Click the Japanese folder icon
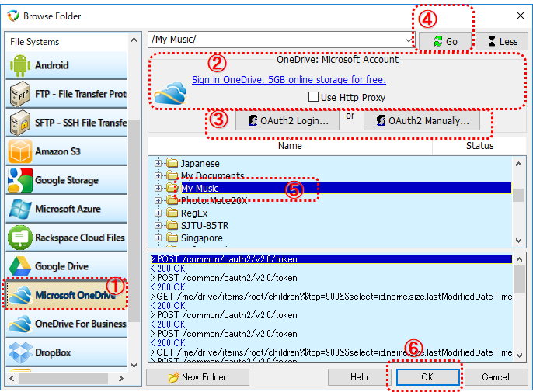533x392 pixels. (x=172, y=163)
